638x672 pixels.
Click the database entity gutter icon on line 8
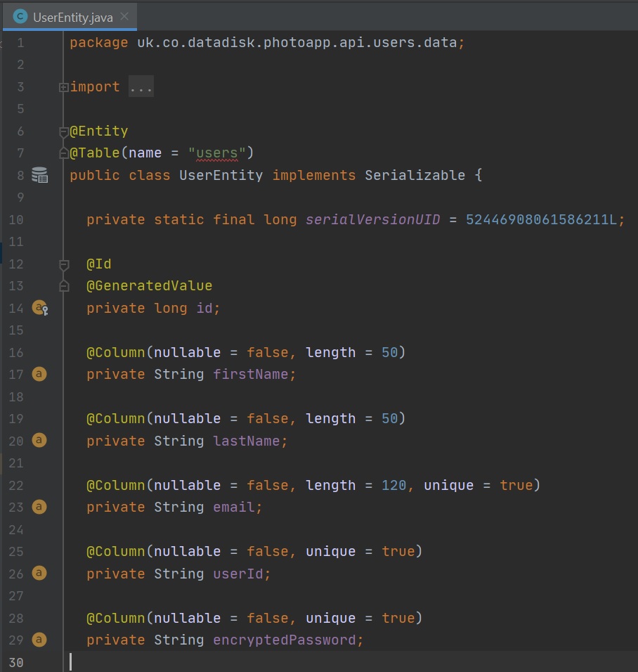click(x=40, y=175)
